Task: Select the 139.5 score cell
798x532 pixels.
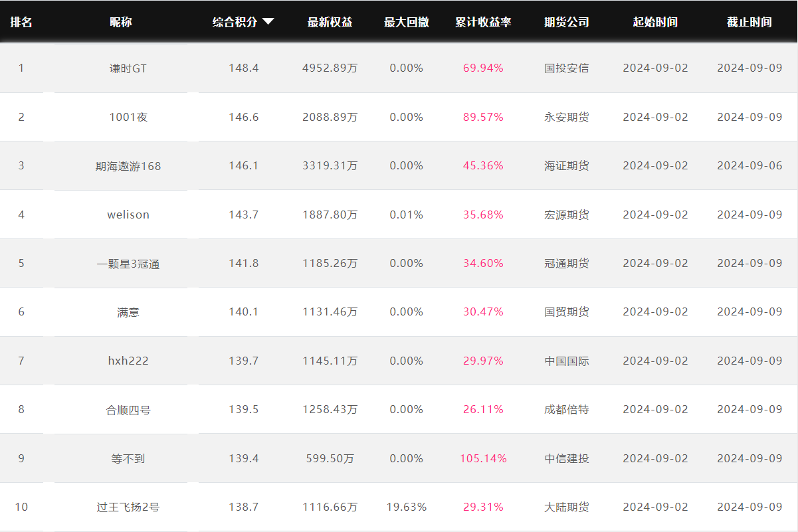Action: pos(243,409)
